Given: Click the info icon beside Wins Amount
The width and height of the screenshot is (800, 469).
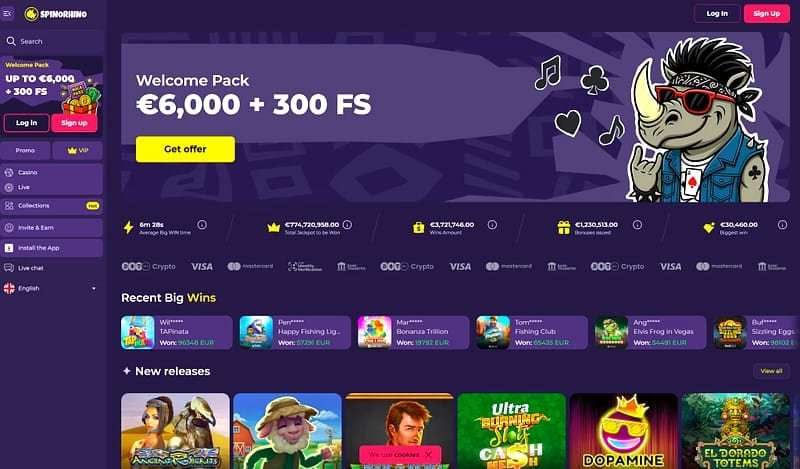Looking at the screenshot, I should pos(492,225).
